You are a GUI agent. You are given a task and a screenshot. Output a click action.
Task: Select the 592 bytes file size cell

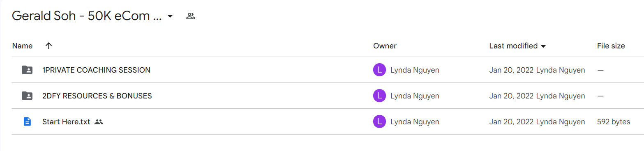(614, 122)
